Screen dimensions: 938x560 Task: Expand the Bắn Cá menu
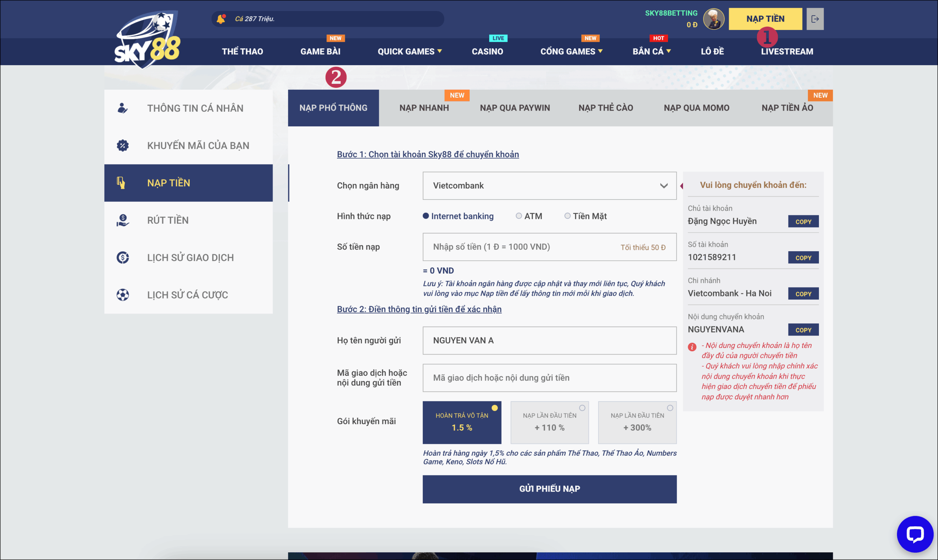tap(652, 51)
